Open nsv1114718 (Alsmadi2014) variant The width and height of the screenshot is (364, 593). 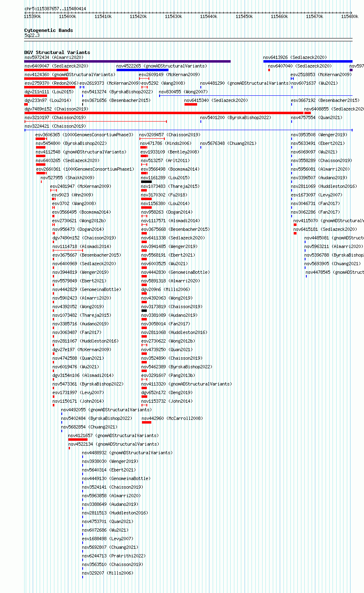pos(82,247)
